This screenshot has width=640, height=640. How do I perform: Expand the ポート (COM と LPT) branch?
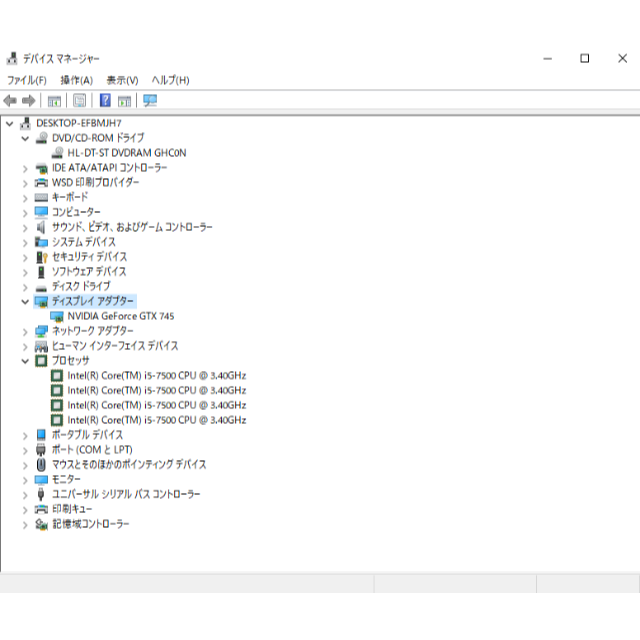click(25, 450)
